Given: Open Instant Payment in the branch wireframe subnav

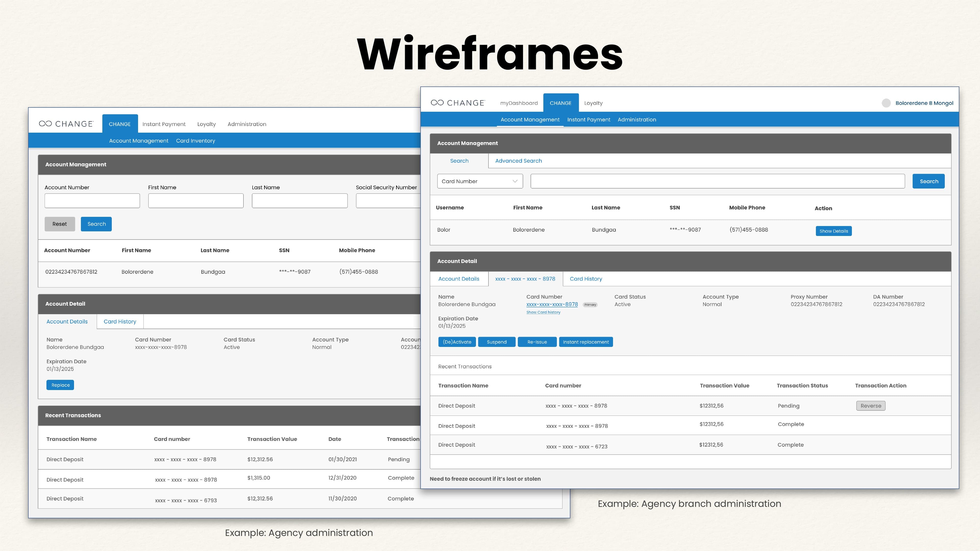Looking at the screenshot, I should pos(589,119).
